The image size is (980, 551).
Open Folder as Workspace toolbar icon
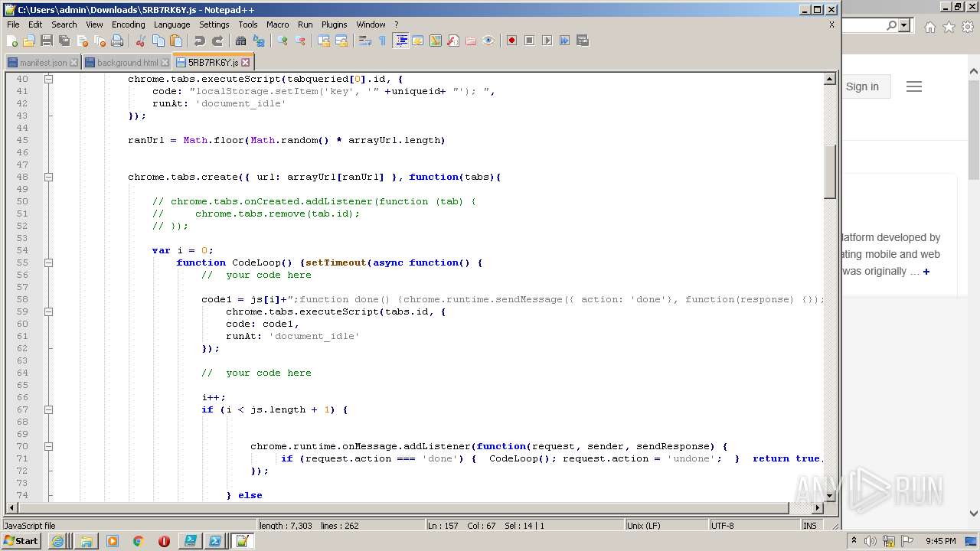point(471,41)
